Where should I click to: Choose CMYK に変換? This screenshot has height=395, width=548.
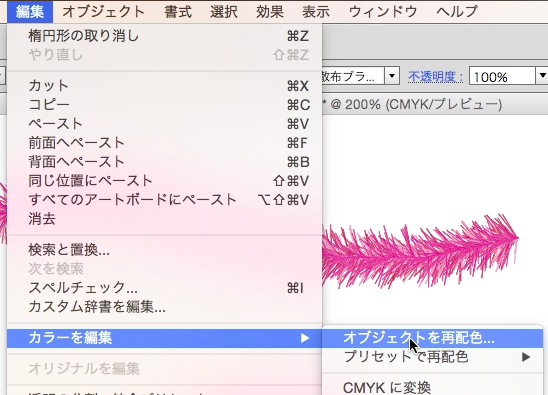(x=433, y=387)
